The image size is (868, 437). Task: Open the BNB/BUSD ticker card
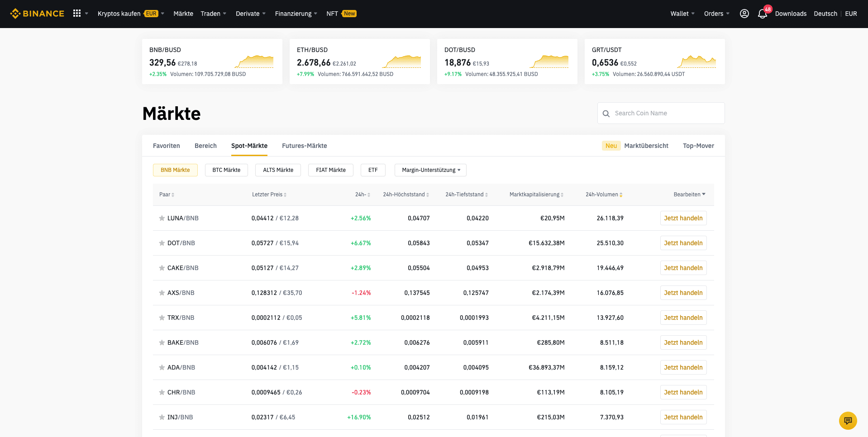[x=212, y=62]
